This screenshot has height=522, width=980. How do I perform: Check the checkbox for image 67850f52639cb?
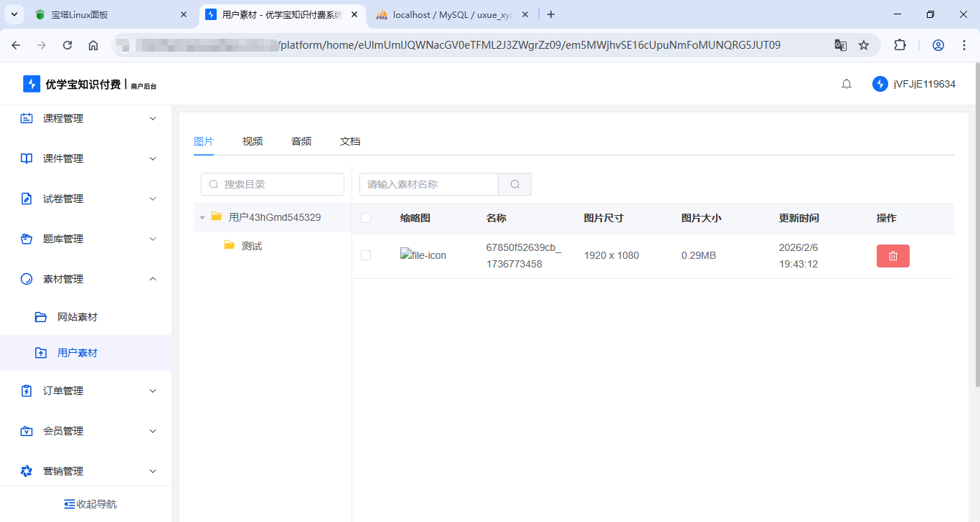pos(366,255)
